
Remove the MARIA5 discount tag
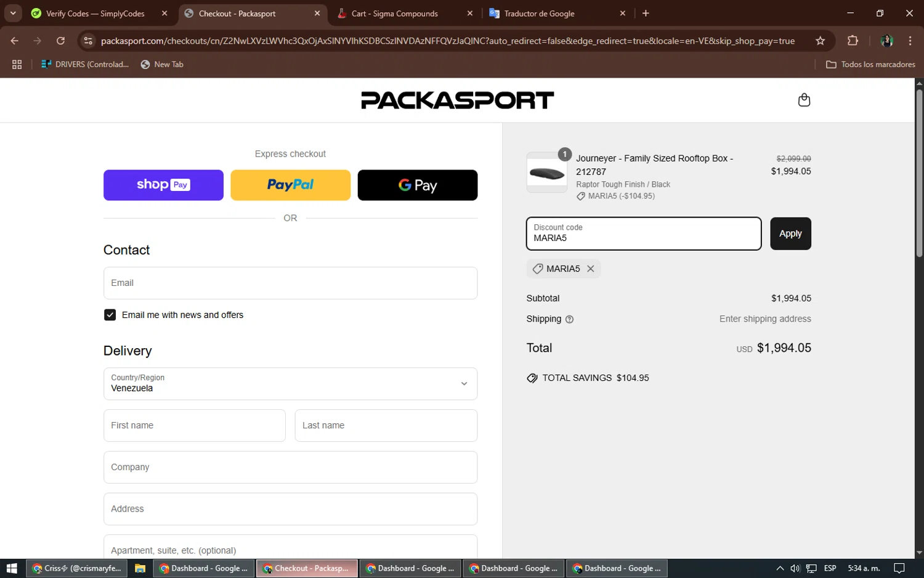pos(590,269)
